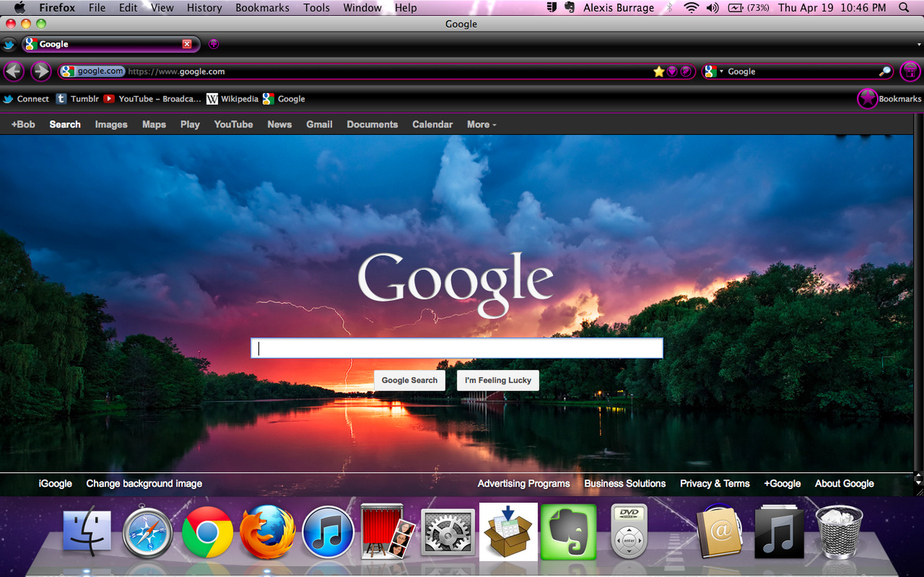
Task: Open Finder from the Dock
Action: [87, 532]
